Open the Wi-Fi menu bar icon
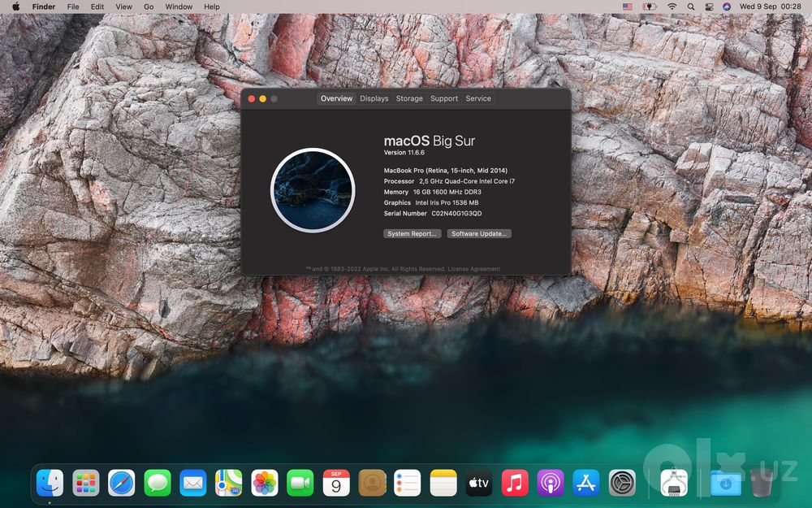The image size is (812, 508). [672, 7]
